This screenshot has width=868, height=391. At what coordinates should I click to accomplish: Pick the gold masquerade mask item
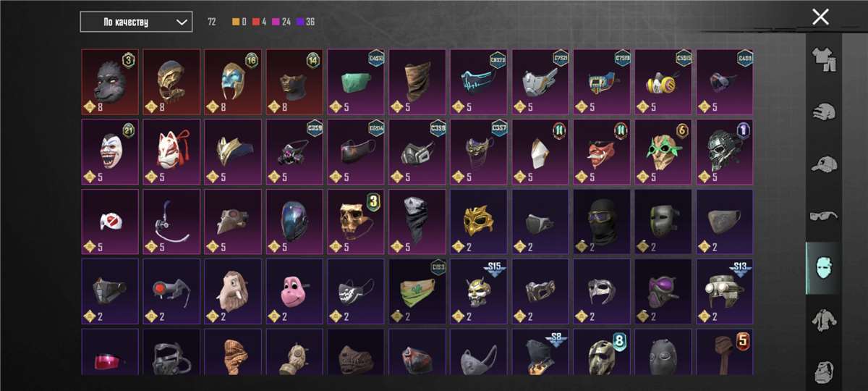pos(479,222)
